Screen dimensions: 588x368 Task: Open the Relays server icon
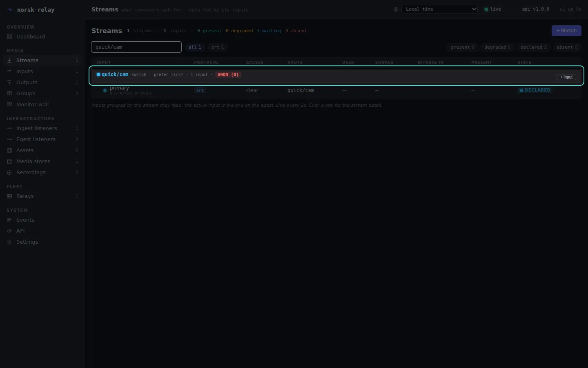[9, 196]
